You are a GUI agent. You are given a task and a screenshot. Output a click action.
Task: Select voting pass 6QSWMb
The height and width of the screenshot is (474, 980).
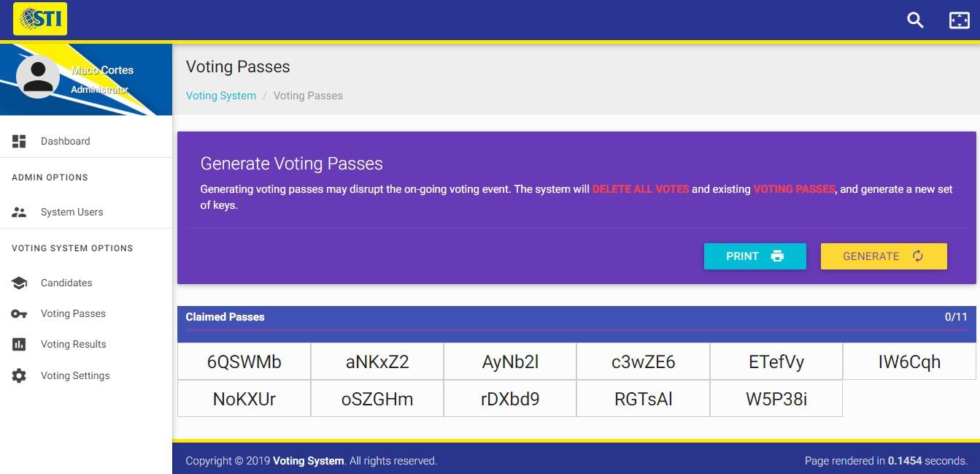(244, 362)
